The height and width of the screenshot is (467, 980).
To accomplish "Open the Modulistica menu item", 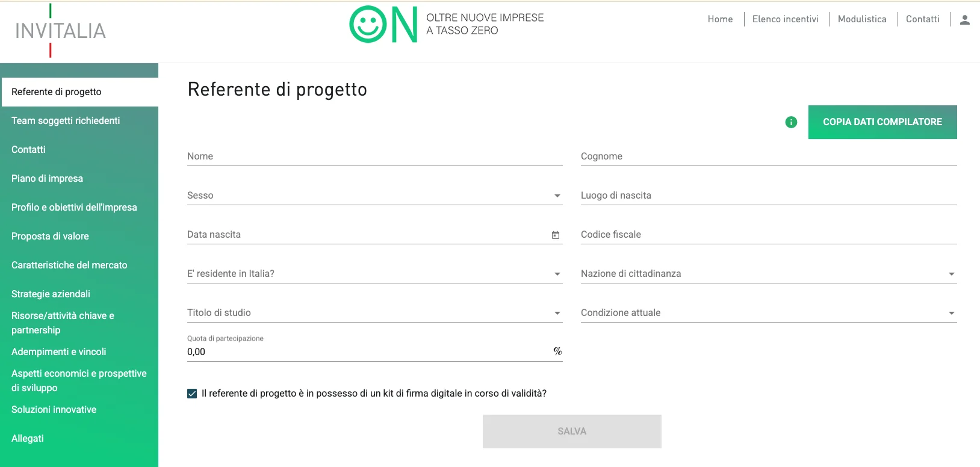I will [x=862, y=19].
